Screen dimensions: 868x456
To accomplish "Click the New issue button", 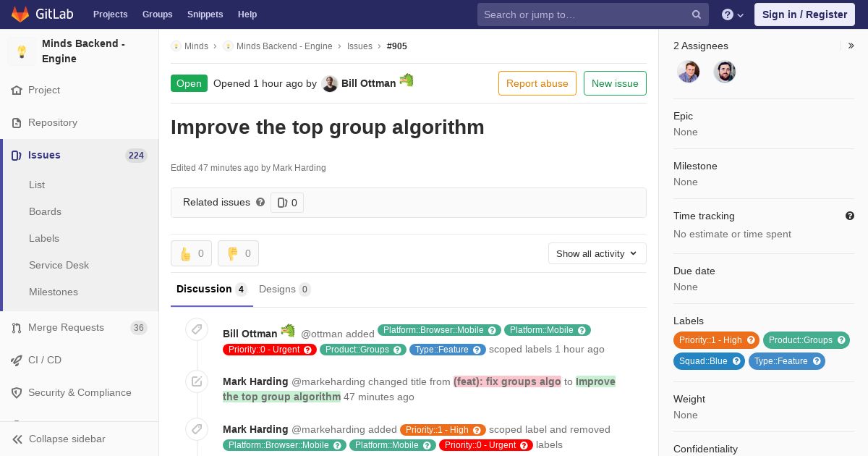I will 615,83.
